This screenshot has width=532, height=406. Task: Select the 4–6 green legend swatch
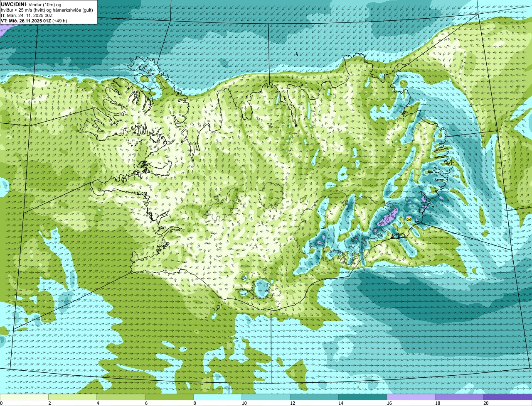(x=121, y=397)
